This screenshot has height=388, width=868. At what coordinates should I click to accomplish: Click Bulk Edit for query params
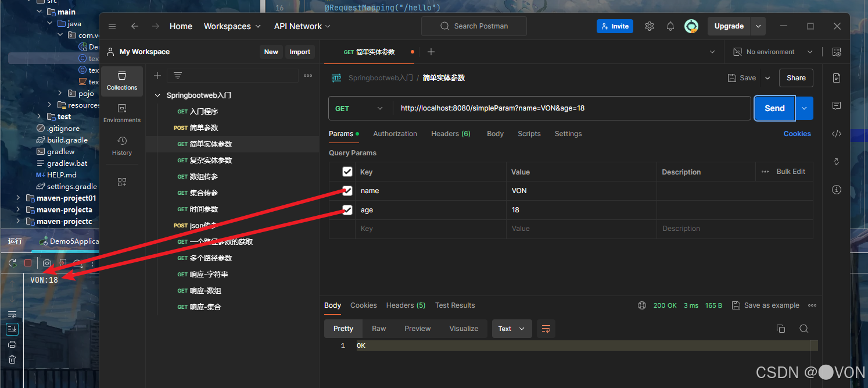(x=791, y=172)
